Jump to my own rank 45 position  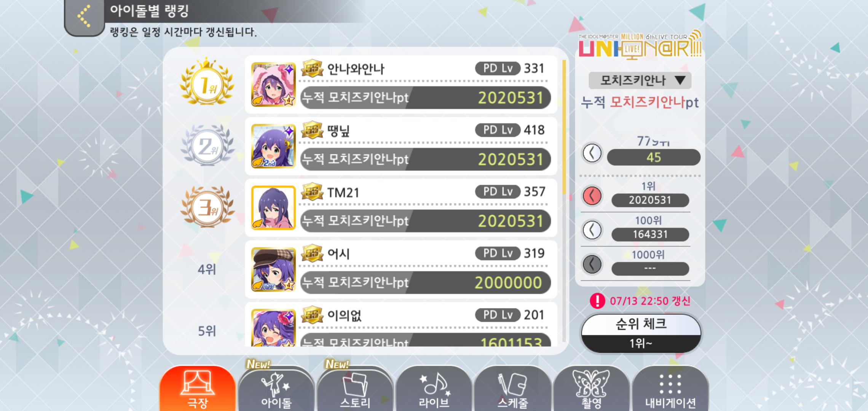pyautogui.click(x=592, y=153)
